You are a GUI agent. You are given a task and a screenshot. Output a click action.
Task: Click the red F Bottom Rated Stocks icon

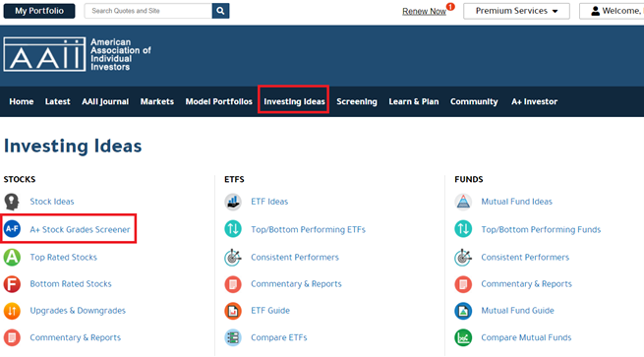click(12, 284)
